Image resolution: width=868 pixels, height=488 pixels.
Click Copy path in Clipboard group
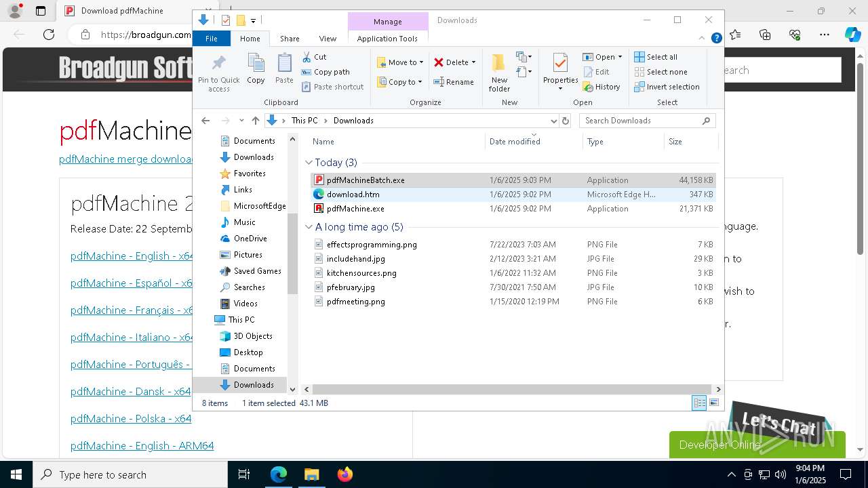point(325,72)
